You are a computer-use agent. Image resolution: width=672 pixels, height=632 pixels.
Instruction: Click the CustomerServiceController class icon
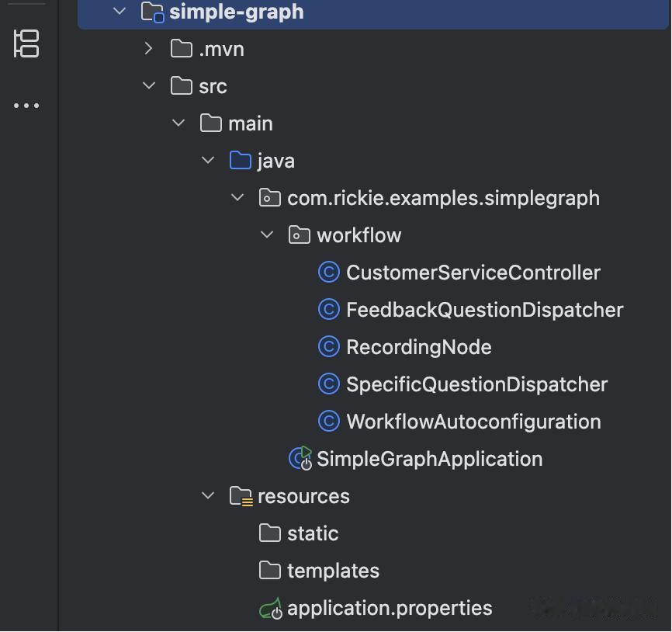pos(329,273)
